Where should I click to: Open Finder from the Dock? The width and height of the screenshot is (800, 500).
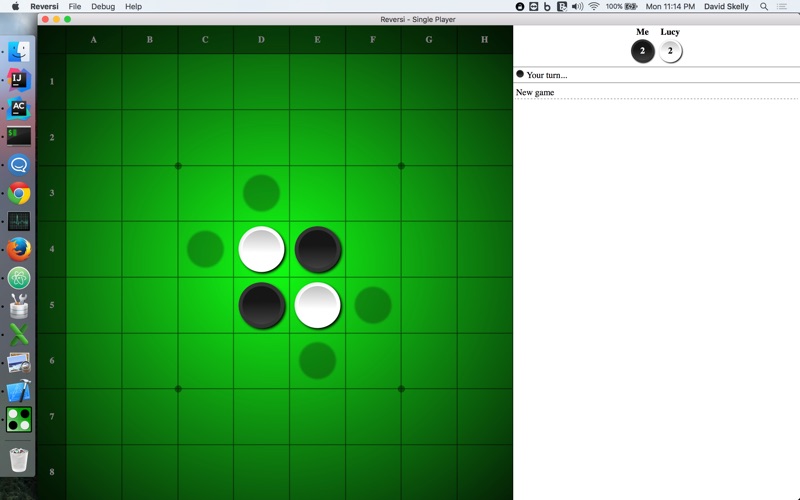click(x=19, y=52)
